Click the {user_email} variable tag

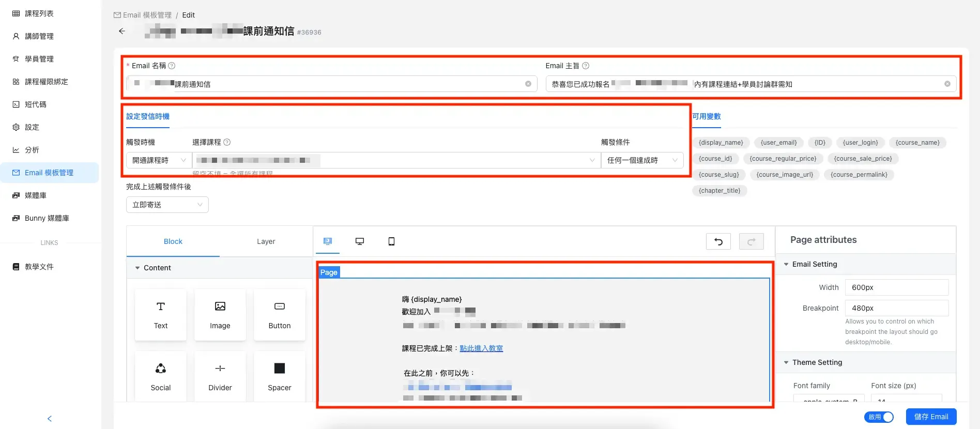(x=778, y=143)
